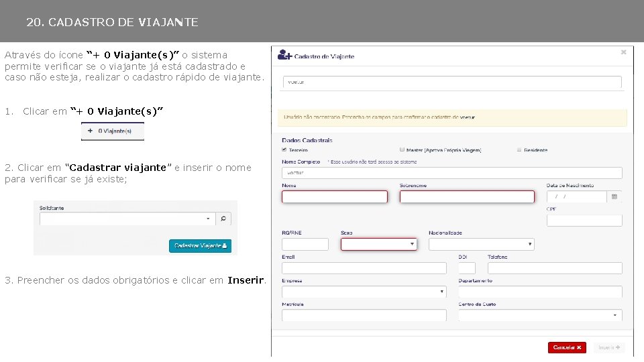The height and width of the screenshot is (362, 644).
Task: Enable Master (Aprova Própria Viagem) checkbox
Action: pos(402,149)
